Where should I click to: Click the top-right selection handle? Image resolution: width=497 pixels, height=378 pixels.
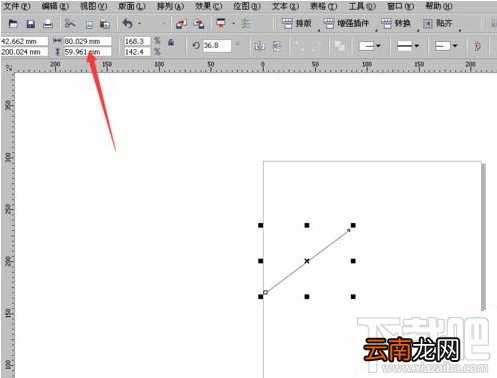pos(353,225)
